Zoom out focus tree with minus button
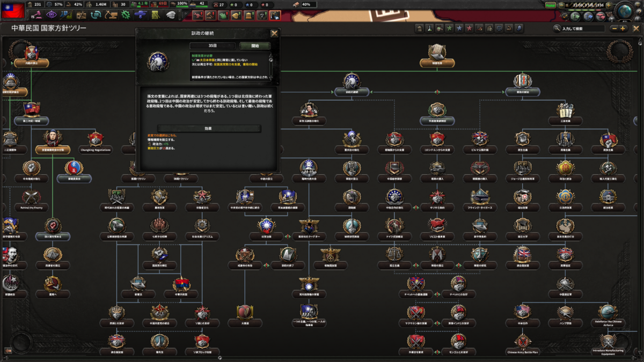 (x=613, y=28)
